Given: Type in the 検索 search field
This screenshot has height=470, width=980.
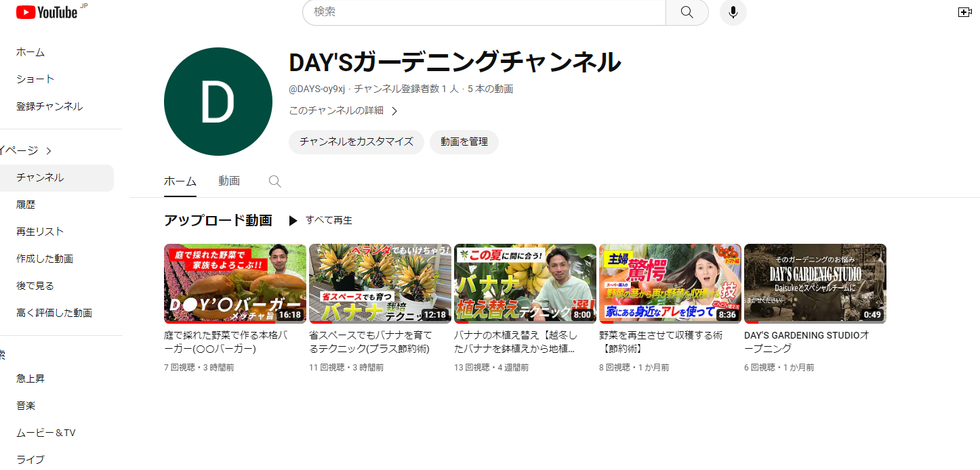Looking at the screenshot, I should tap(484, 12).
